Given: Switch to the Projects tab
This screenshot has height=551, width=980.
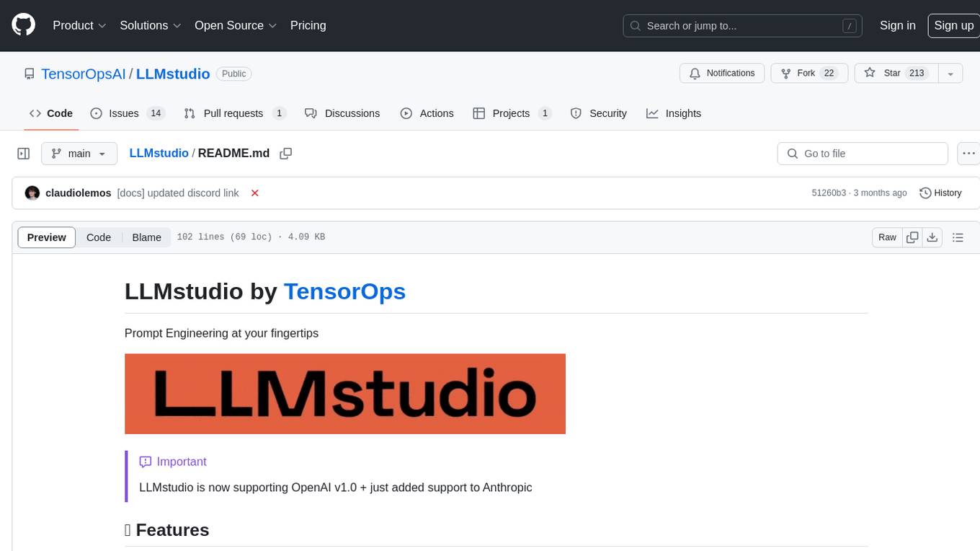Looking at the screenshot, I should [x=512, y=113].
